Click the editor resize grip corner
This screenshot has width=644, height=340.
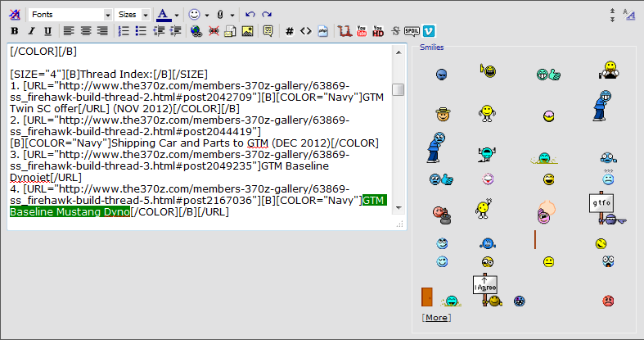[x=399, y=224]
